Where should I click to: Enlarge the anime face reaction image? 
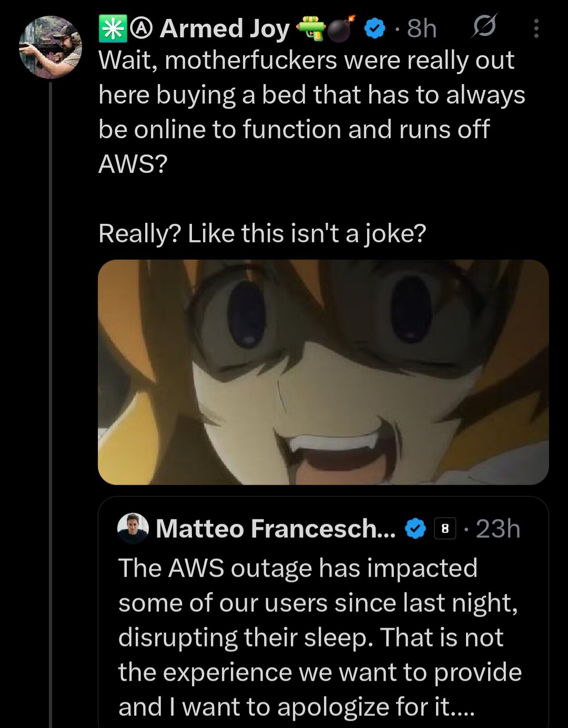[x=323, y=372]
